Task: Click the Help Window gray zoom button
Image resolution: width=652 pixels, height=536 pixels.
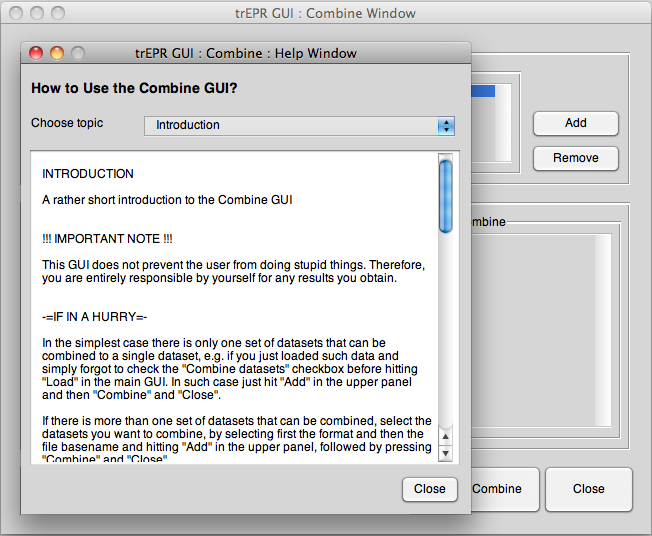Action: pos(77,53)
